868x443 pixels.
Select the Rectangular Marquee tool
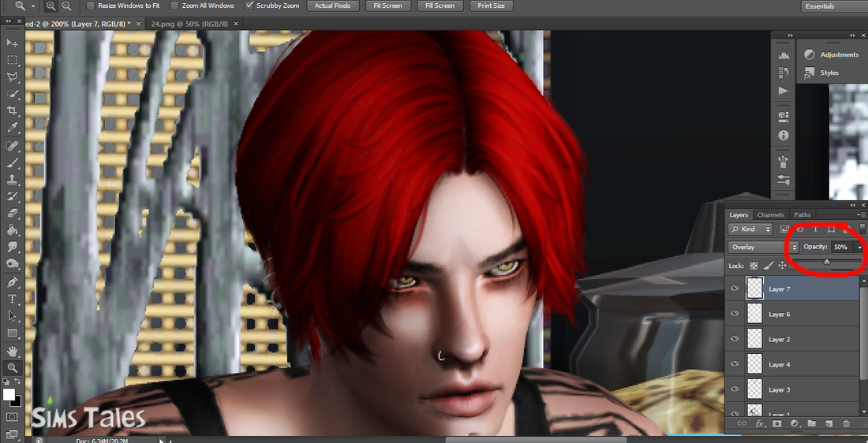[x=12, y=60]
